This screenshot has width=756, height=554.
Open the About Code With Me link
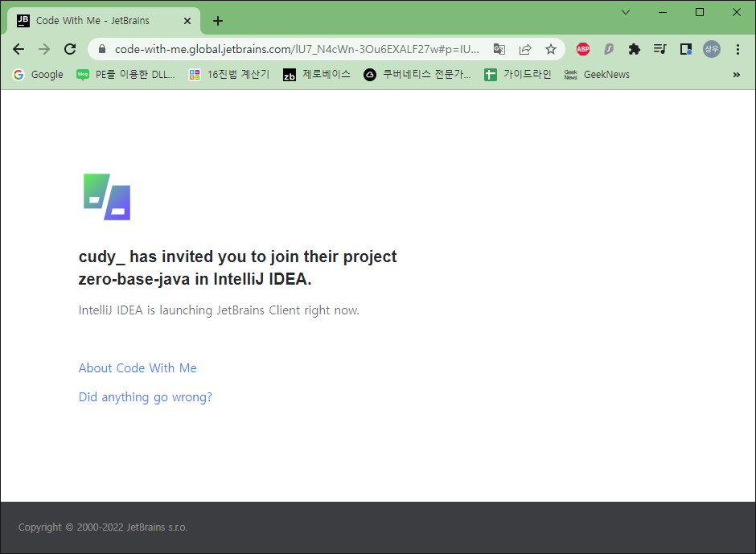pyautogui.click(x=138, y=368)
